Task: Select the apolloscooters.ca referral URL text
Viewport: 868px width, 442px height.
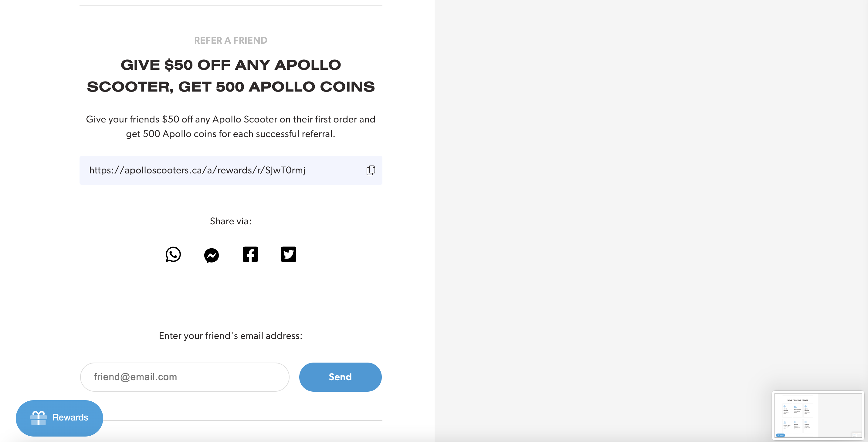Action: [x=197, y=170]
